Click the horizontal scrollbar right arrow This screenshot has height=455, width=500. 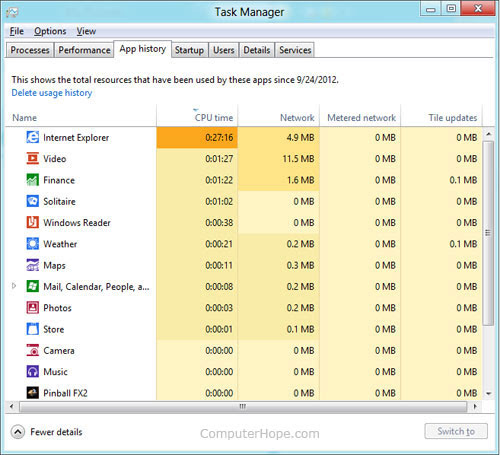(475, 406)
